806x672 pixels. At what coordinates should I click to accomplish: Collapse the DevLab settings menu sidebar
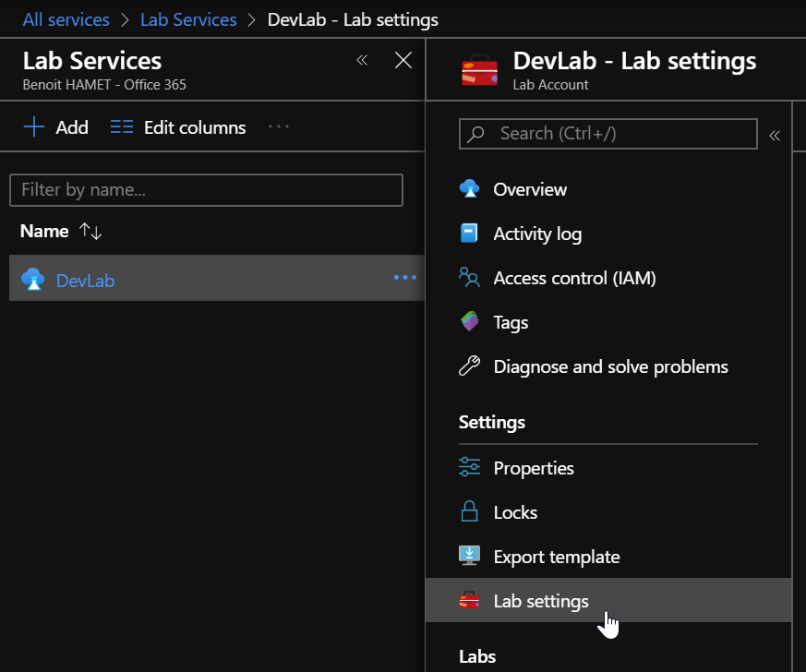[x=775, y=136]
